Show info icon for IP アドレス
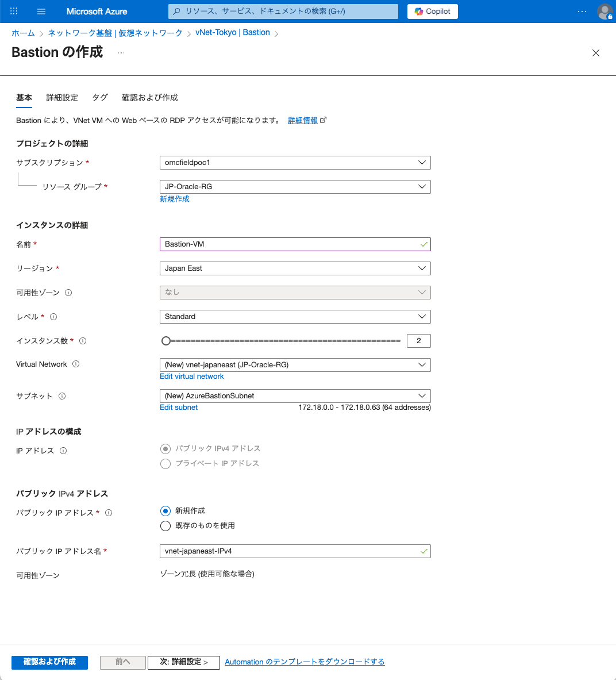This screenshot has height=680, width=616. click(x=63, y=451)
